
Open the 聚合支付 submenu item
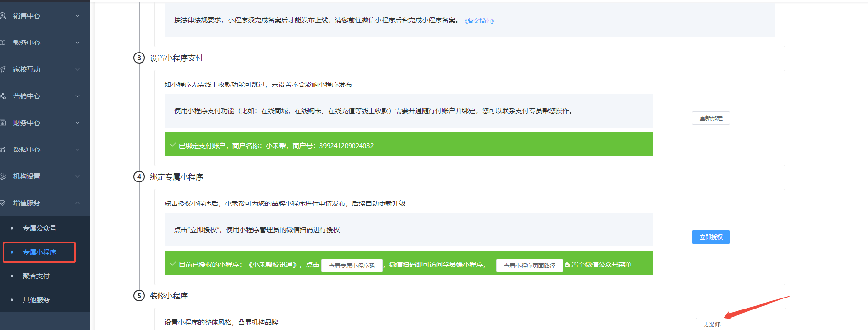[x=36, y=276]
